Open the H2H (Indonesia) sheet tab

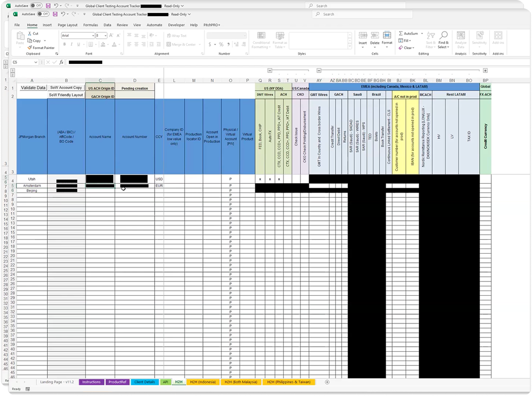tap(203, 382)
